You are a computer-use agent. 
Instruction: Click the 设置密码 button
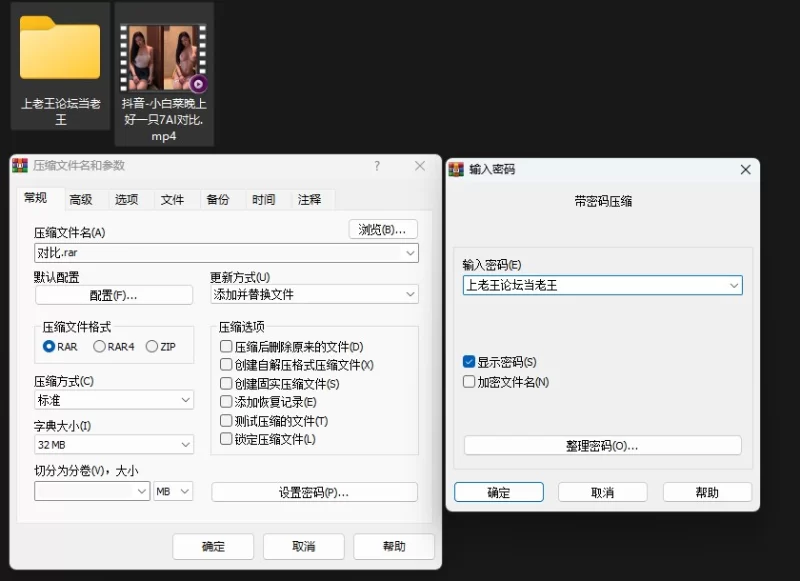314,492
